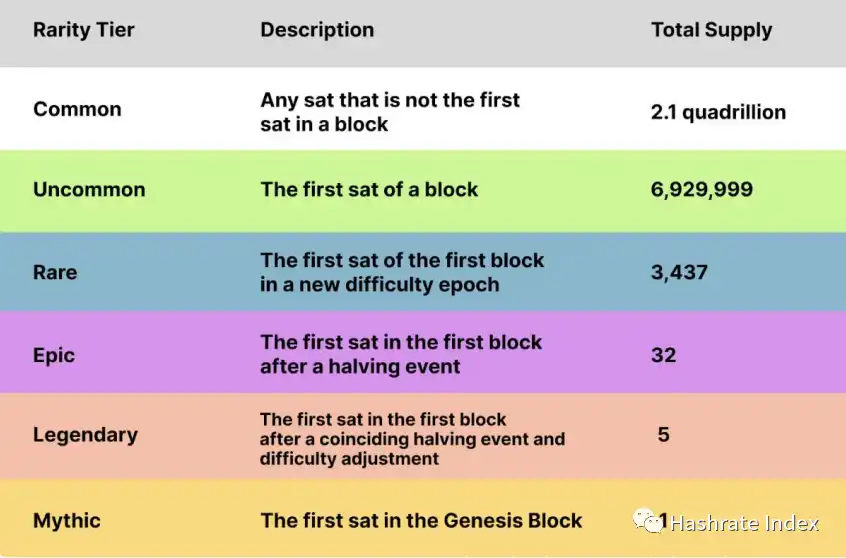Click the Epic supply value 32
Viewport: 846px width, 558px height.
[x=664, y=355]
